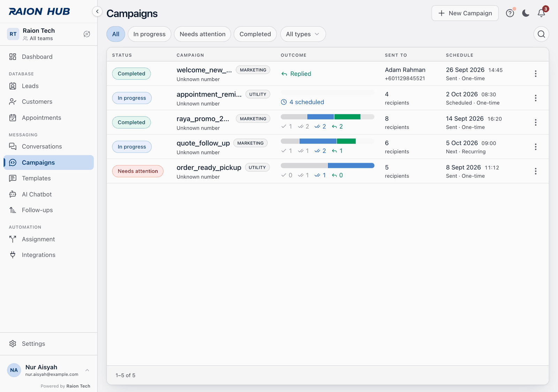Click Raion Tech in the Powered by footer

coord(78,386)
